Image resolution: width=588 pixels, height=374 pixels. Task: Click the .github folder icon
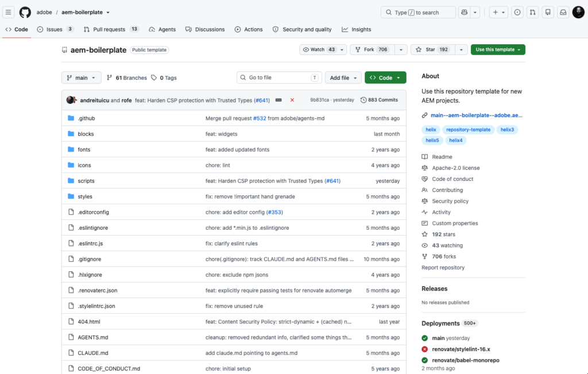tap(71, 118)
